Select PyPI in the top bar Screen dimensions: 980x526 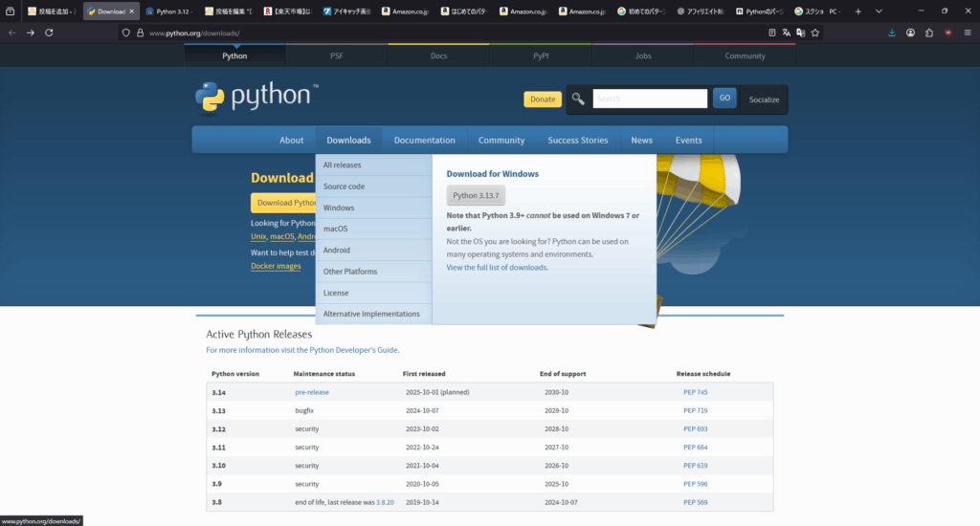pyautogui.click(x=541, y=55)
